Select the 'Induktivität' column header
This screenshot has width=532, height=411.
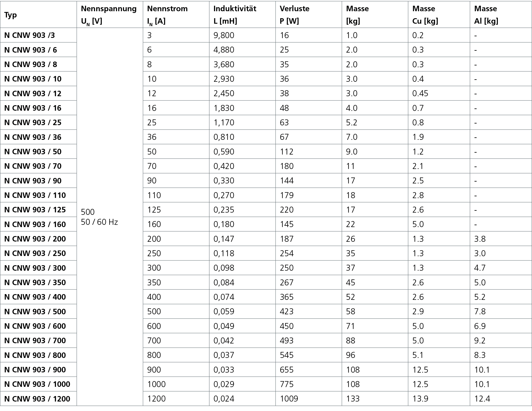pos(242,14)
